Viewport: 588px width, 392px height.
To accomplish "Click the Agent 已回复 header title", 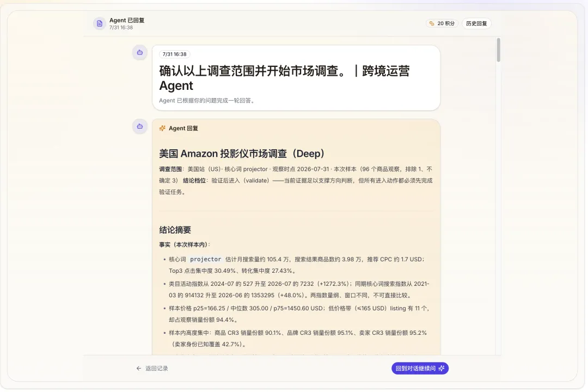I will click(127, 20).
